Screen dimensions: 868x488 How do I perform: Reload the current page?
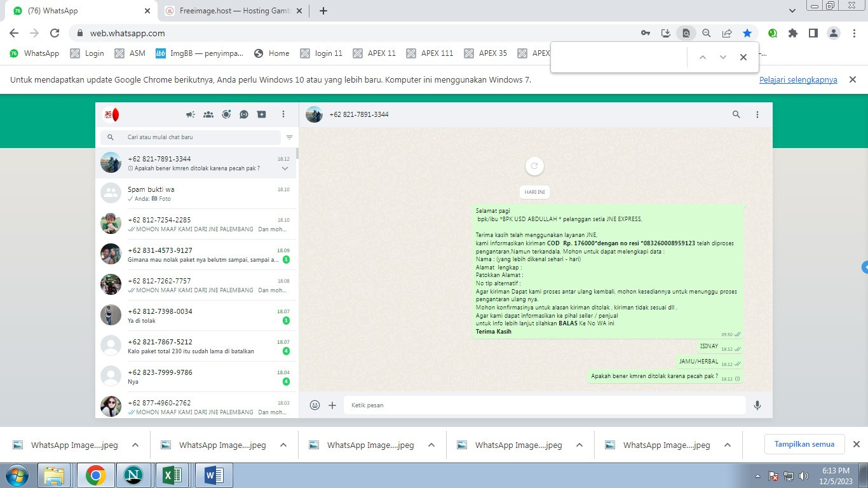click(x=55, y=33)
